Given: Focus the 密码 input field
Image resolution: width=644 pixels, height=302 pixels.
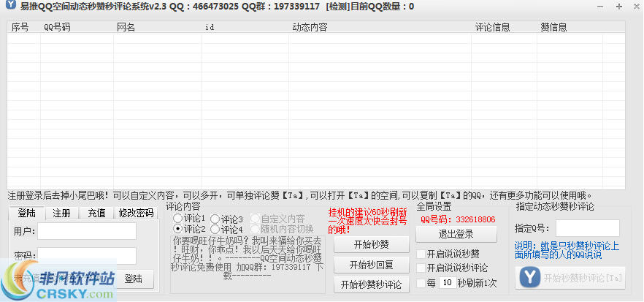Looking at the screenshot, I should point(87,256).
